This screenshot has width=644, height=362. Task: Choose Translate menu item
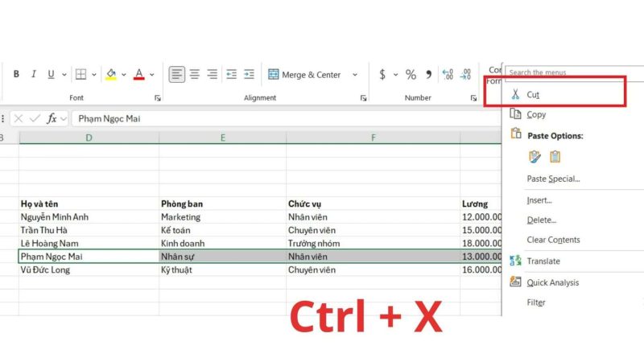click(543, 261)
